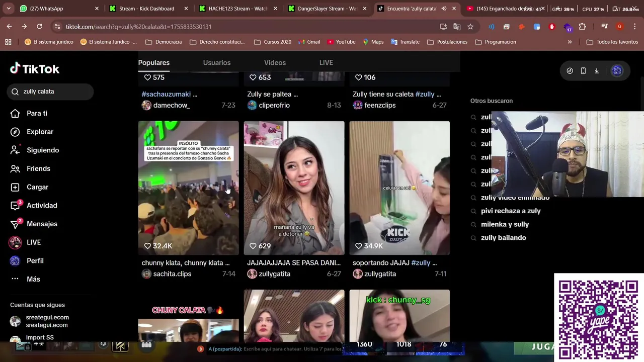Click the #sachauzumaki hashtag

tap(166, 94)
